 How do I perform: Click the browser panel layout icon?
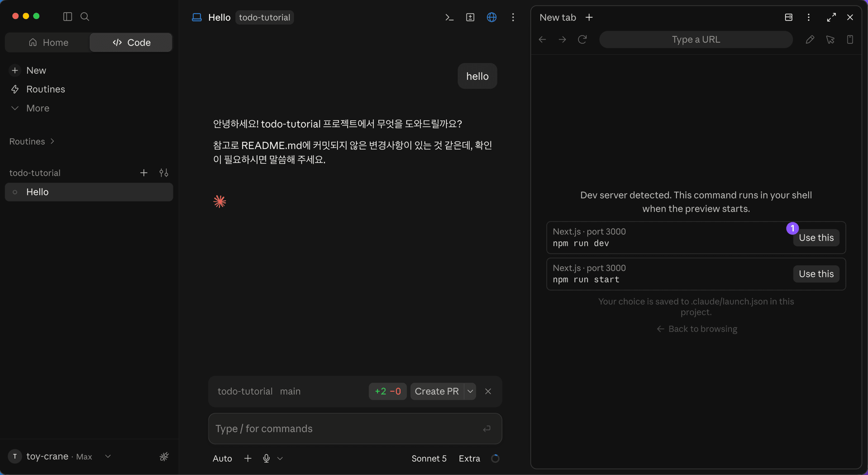(788, 17)
